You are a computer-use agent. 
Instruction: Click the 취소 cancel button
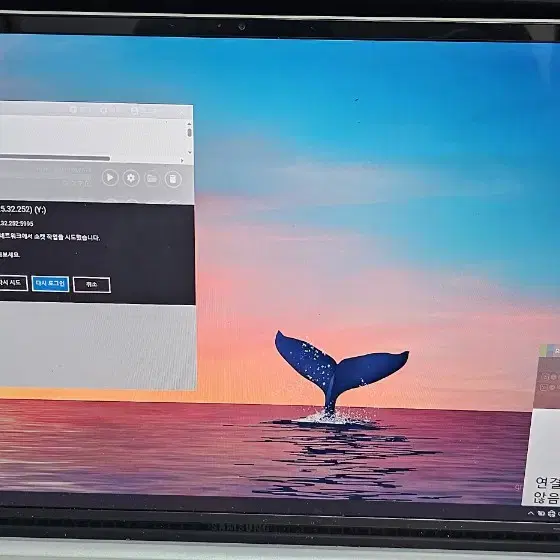tap(92, 285)
